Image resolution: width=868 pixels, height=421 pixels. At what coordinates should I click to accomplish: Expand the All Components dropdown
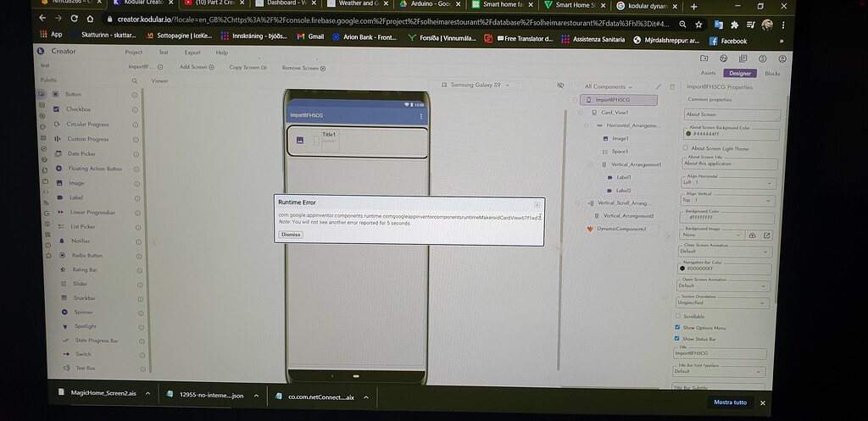click(608, 87)
